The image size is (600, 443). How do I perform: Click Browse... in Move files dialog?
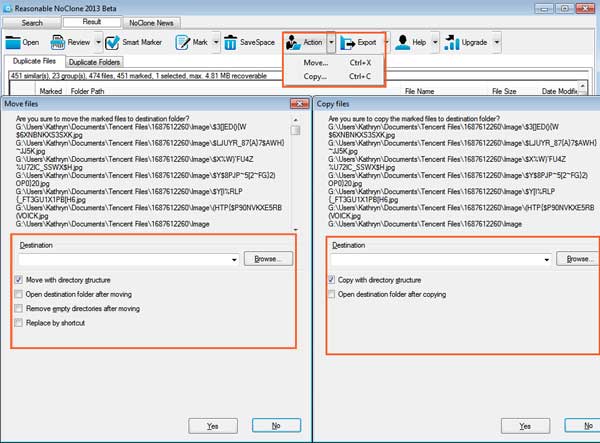point(268,258)
